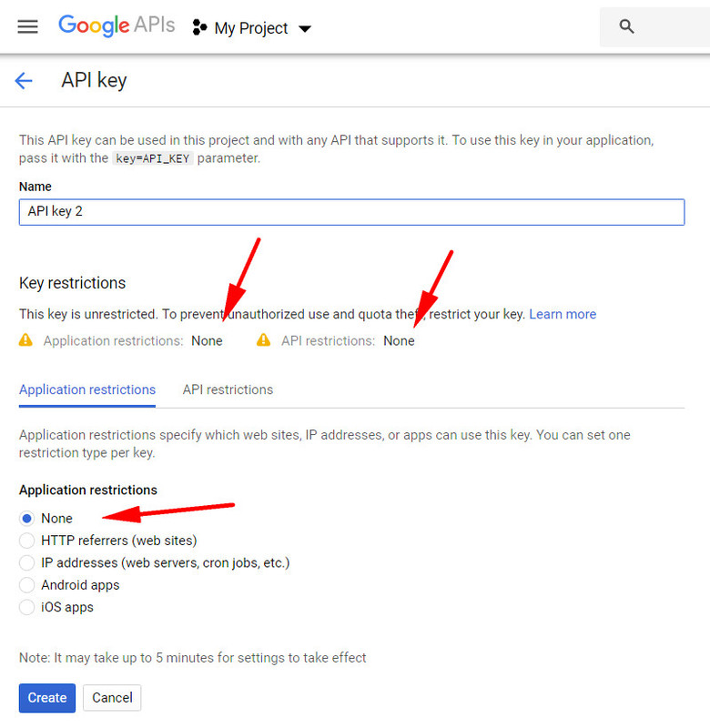Select the None radio button
Screen dimensions: 710x728
[x=27, y=518]
